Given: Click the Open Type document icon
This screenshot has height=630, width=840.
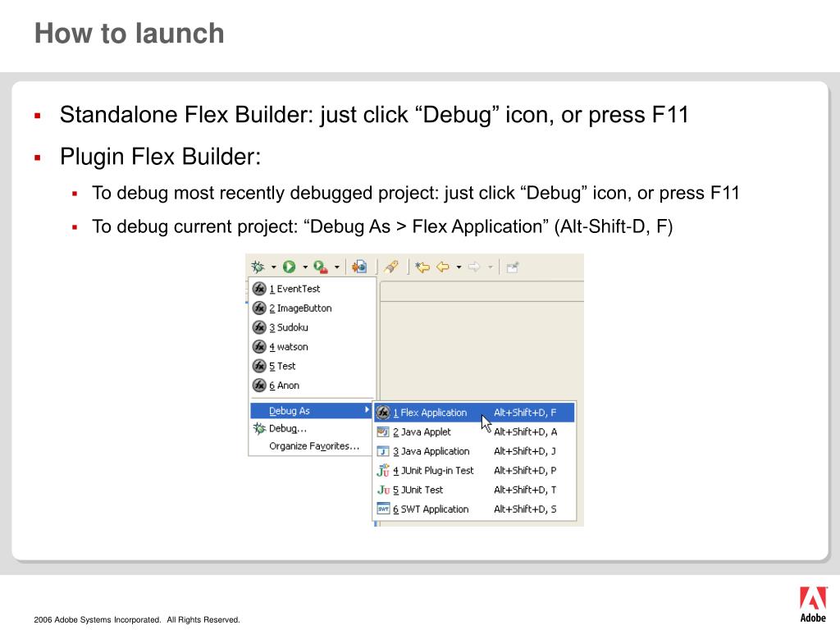Looking at the screenshot, I should 359,267.
